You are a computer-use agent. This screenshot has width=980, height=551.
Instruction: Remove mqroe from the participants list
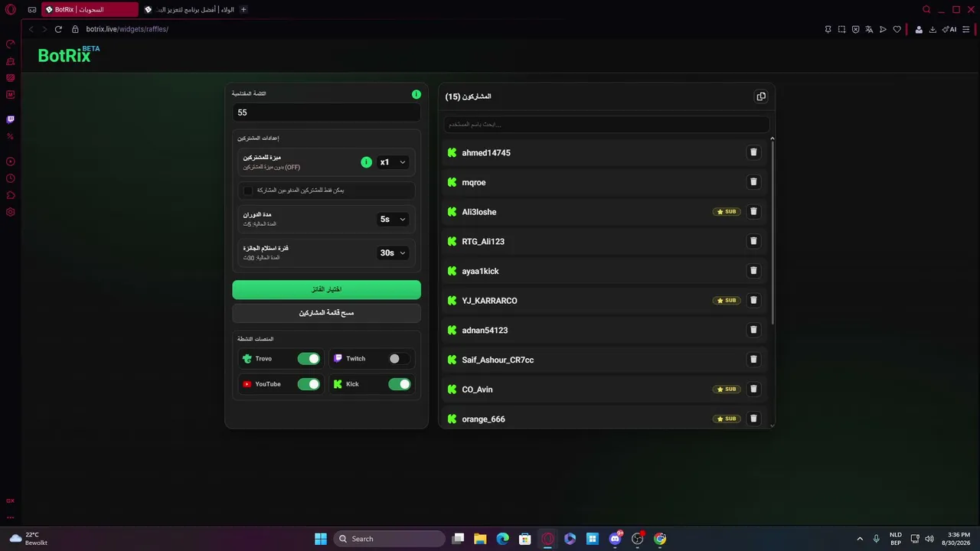click(753, 182)
